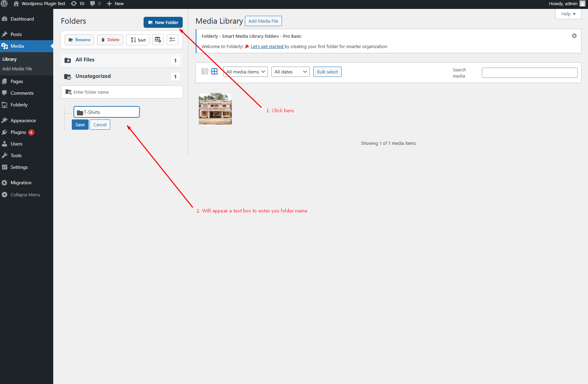Select Add Media File submenu link

tap(17, 69)
